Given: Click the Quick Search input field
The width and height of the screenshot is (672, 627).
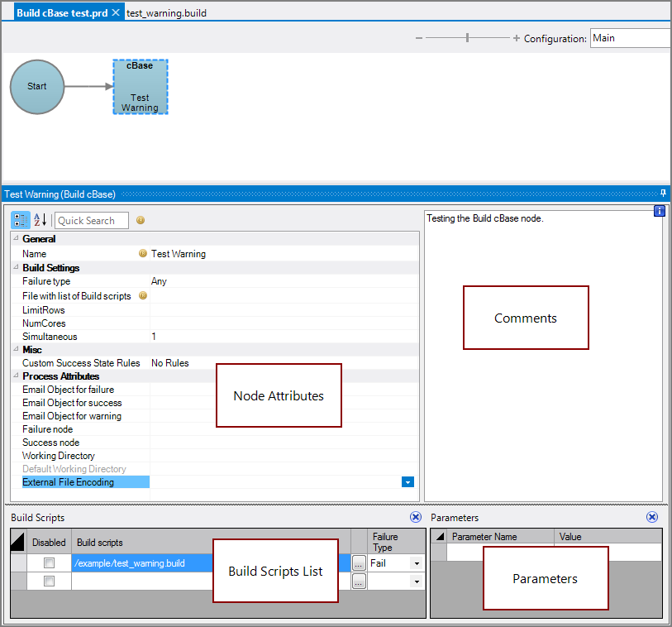Looking at the screenshot, I should (91, 220).
